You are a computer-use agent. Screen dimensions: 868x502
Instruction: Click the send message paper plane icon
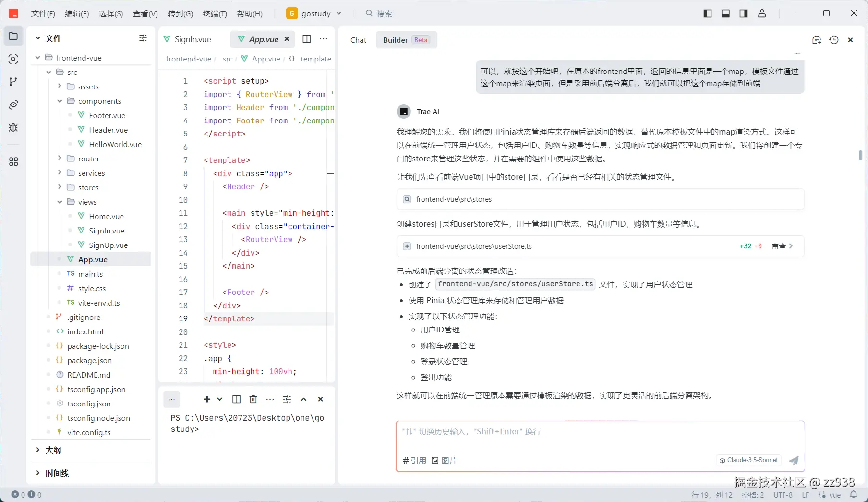click(794, 460)
